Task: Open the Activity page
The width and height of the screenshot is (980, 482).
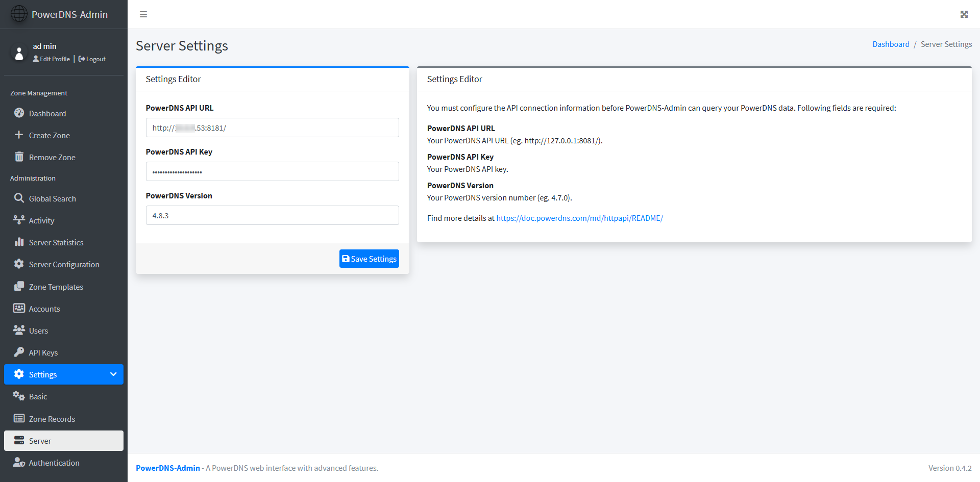Action: 41,220
